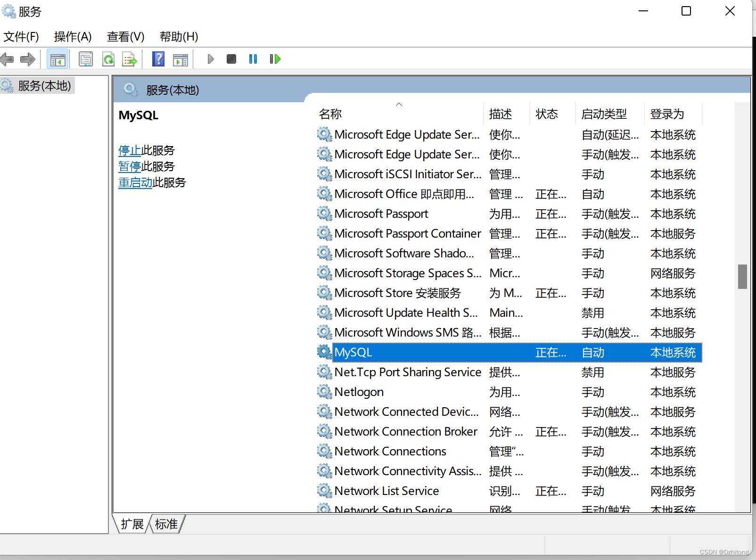Toggle the console tree pane icon

[x=58, y=59]
